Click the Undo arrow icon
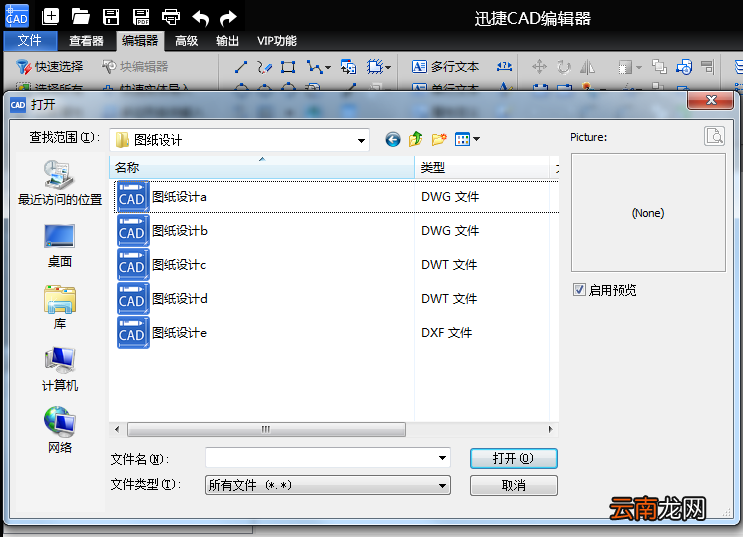Image resolution: width=743 pixels, height=537 pixels. click(x=200, y=18)
